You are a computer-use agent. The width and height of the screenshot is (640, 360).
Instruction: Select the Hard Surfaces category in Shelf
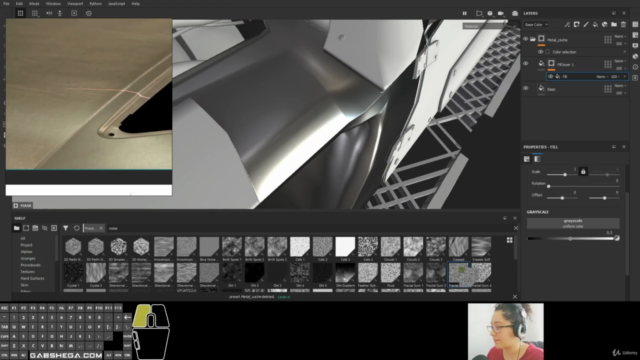[x=32, y=278]
